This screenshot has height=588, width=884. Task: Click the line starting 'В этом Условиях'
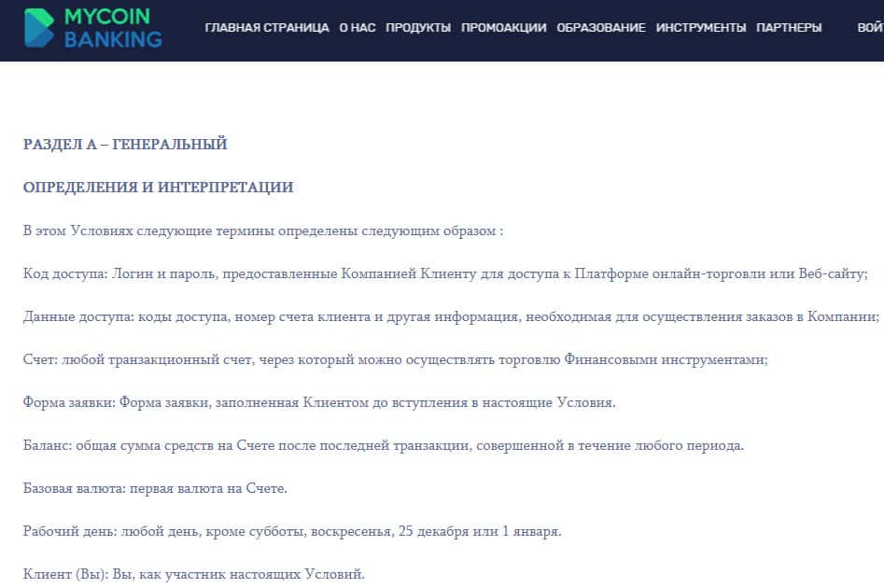pyautogui.click(x=262, y=231)
